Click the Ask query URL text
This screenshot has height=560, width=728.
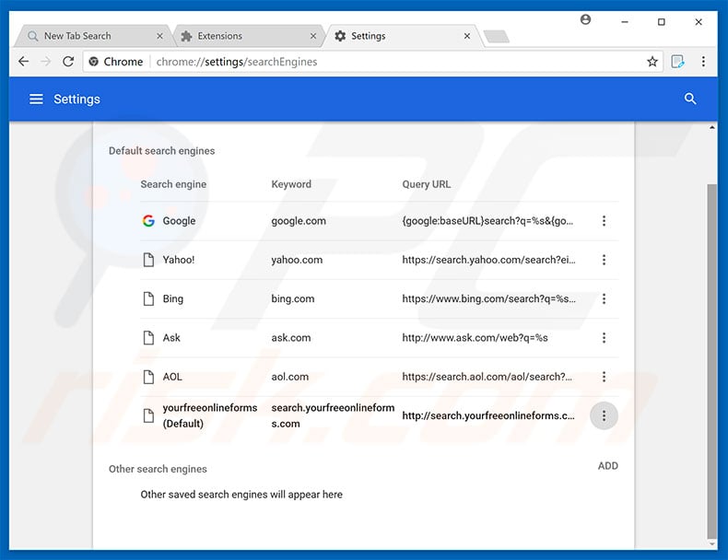[x=475, y=338]
